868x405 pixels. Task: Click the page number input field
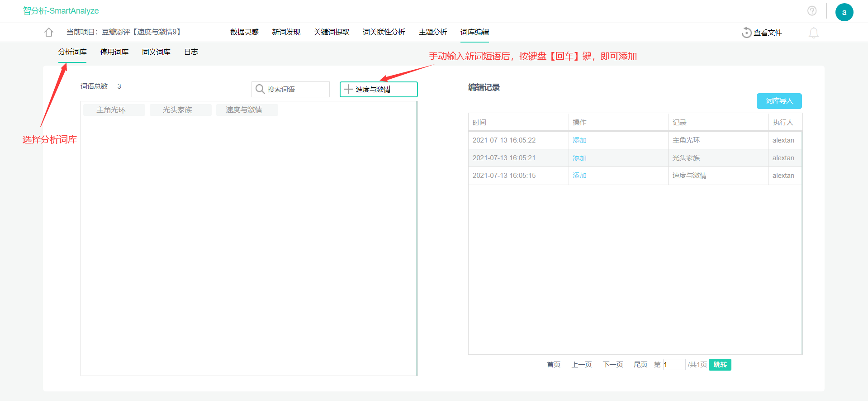[674, 365]
